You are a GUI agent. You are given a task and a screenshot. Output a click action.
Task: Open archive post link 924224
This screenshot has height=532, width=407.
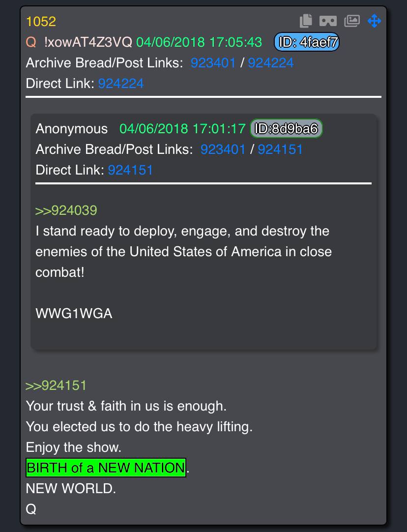(271, 63)
